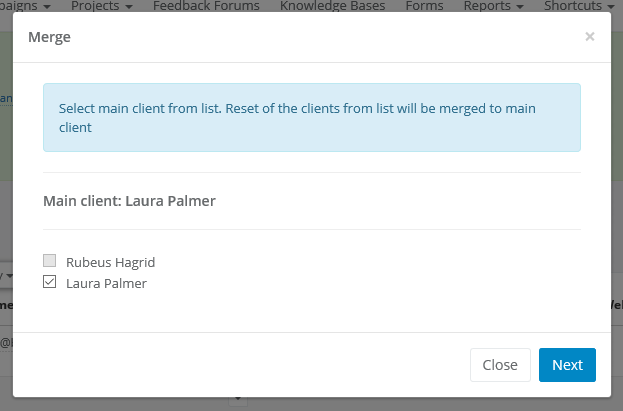
Task: Click the Laura Palmer name label
Action: coord(106,283)
